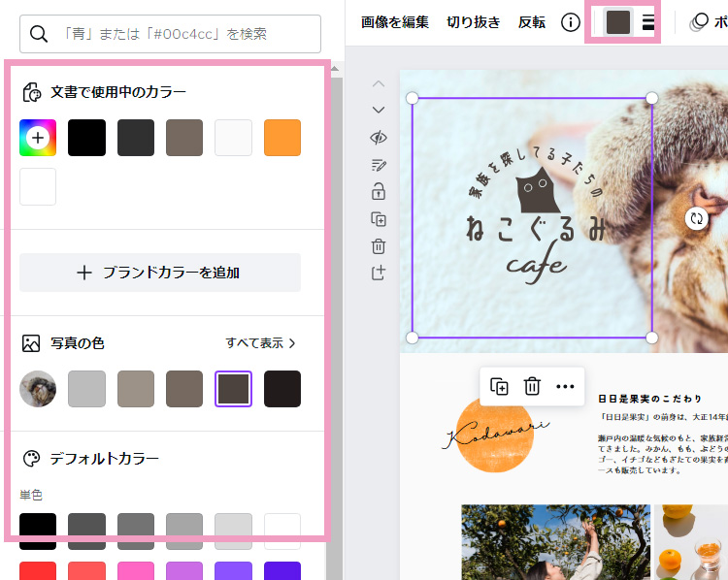Delete the element from floating toolbar
728x580 pixels.
click(532, 387)
